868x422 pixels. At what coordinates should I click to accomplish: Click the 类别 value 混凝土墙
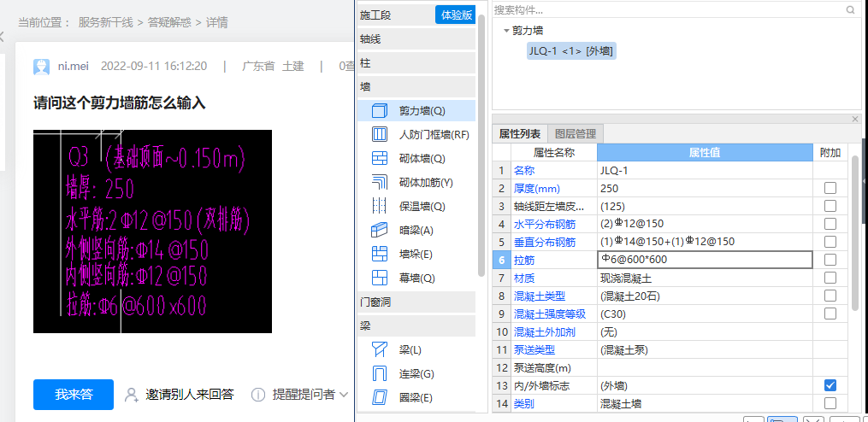[705, 403]
